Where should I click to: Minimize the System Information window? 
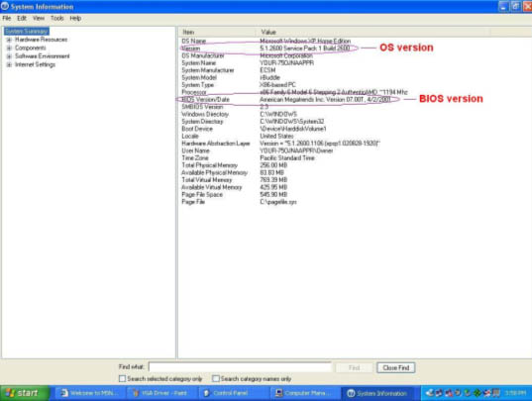503,7
